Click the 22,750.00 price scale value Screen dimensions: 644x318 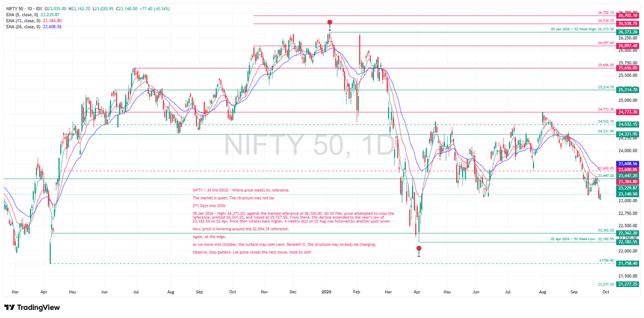tap(627, 213)
